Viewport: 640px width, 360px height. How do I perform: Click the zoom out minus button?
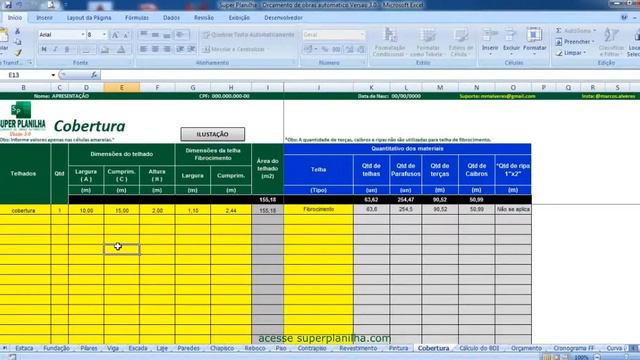point(597,357)
